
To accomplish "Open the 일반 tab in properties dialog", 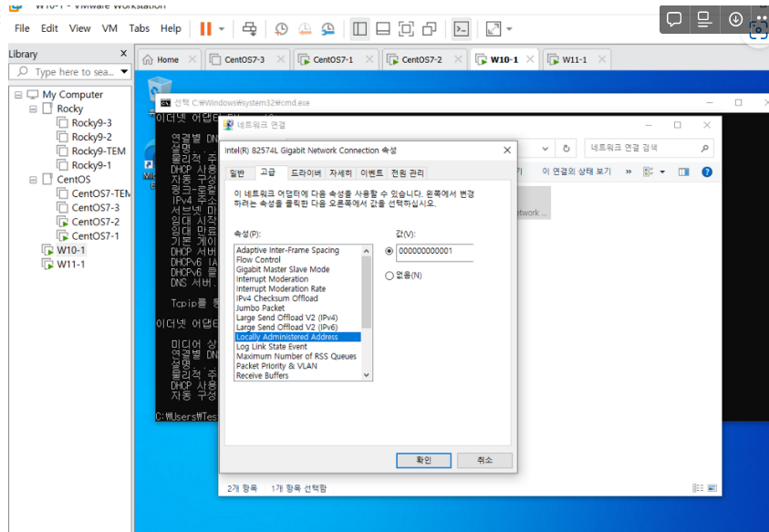I will 237,173.
